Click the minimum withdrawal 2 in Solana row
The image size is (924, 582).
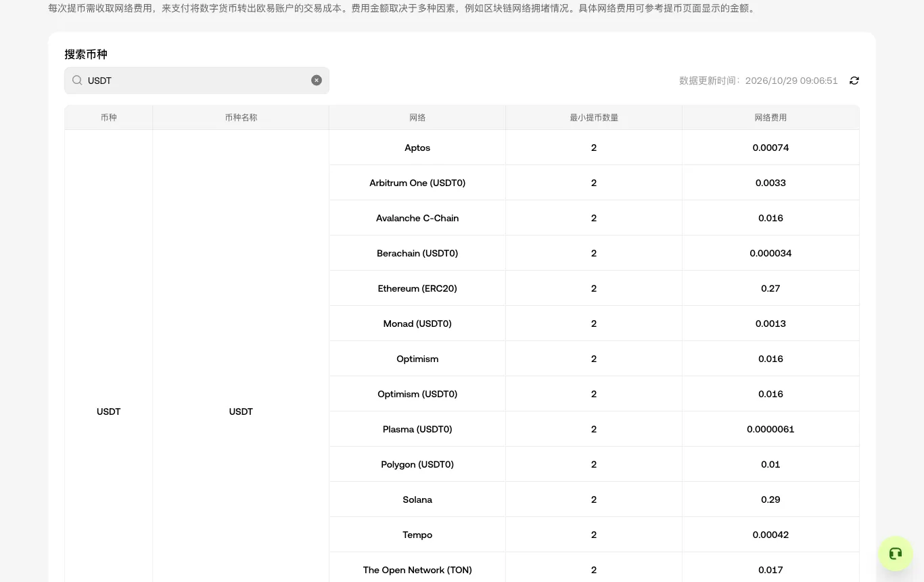[594, 499]
